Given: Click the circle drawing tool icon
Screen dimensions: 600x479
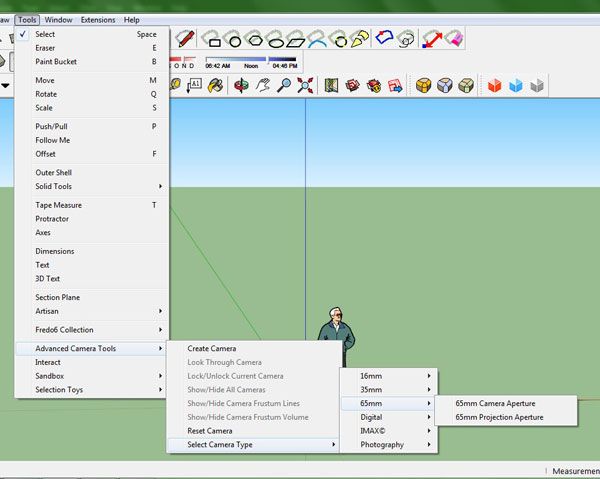Looking at the screenshot, I should coord(234,40).
